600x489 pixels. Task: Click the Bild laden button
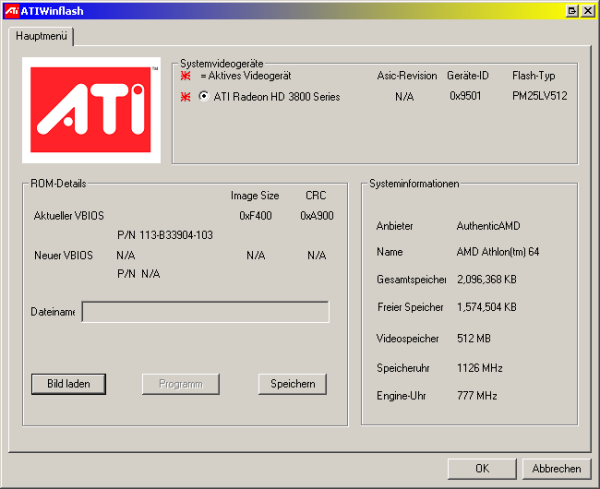point(68,384)
